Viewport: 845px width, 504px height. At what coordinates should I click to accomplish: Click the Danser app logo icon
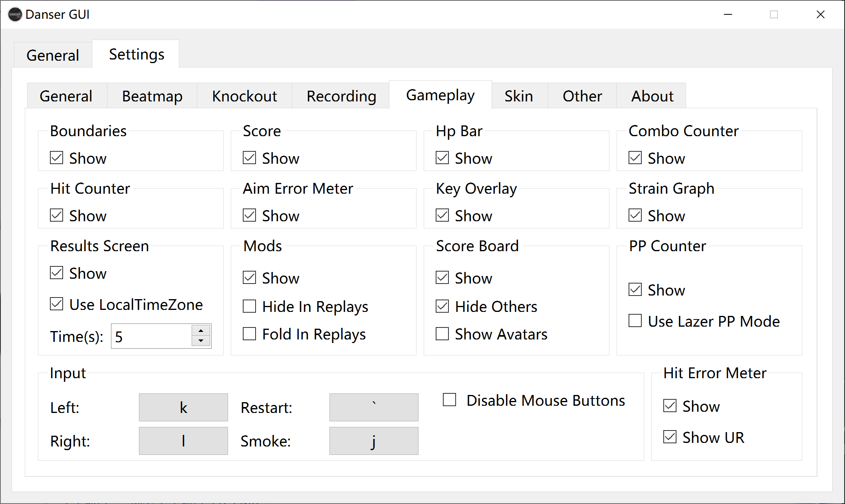coord(15,14)
